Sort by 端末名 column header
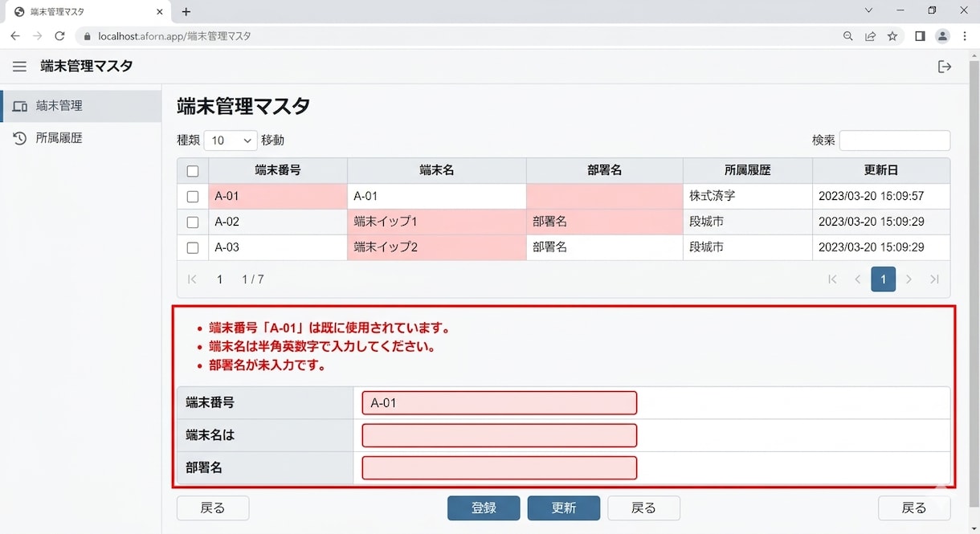This screenshot has width=980, height=534. 437,170
